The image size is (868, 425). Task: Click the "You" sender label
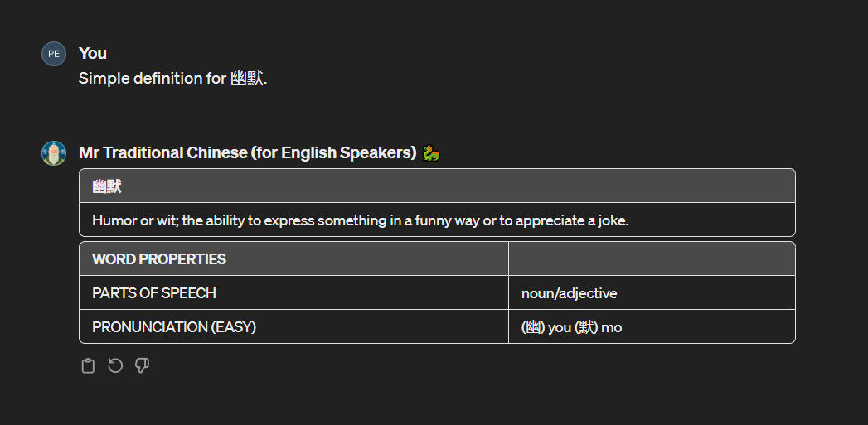pyautogui.click(x=92, y=53)
